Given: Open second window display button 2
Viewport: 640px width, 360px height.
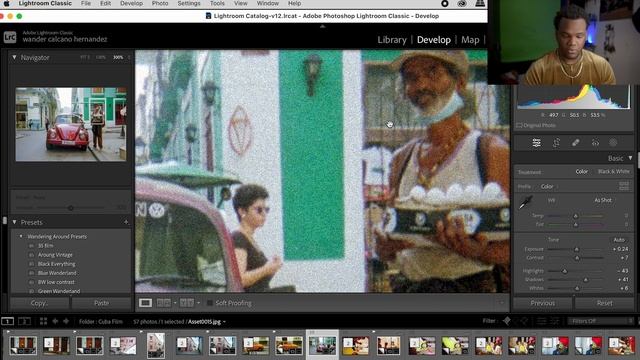Looking at the screenshot, I should coord(24,321).
